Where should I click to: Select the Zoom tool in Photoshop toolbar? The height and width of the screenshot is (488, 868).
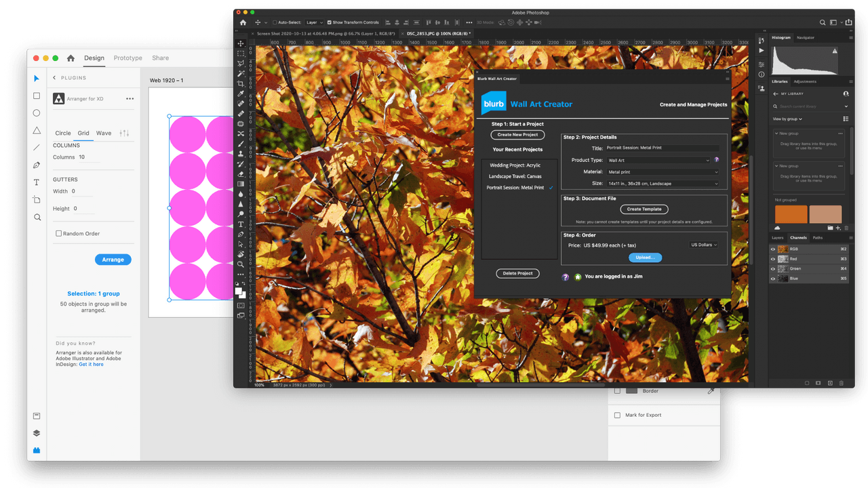(241, 264)
